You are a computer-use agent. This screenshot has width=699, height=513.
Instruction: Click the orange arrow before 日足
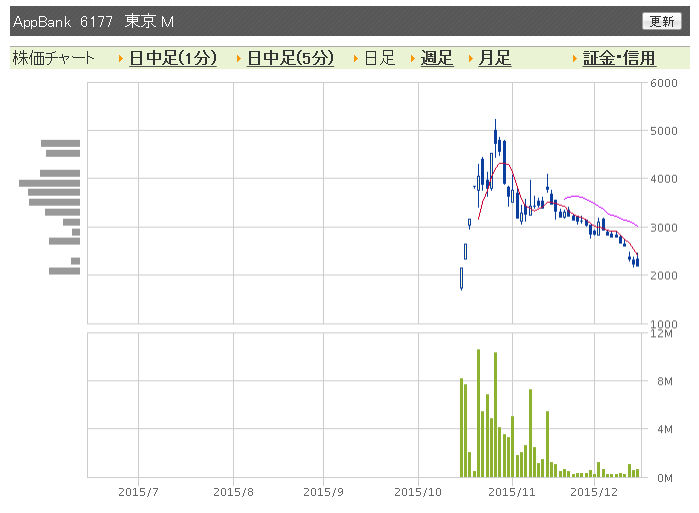pos(356,58)
